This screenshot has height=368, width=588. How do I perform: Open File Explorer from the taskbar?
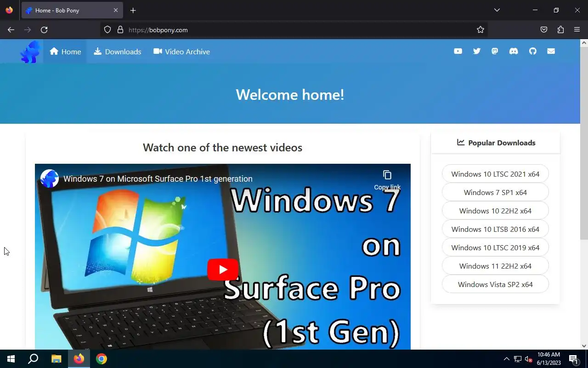click(56, 359)
